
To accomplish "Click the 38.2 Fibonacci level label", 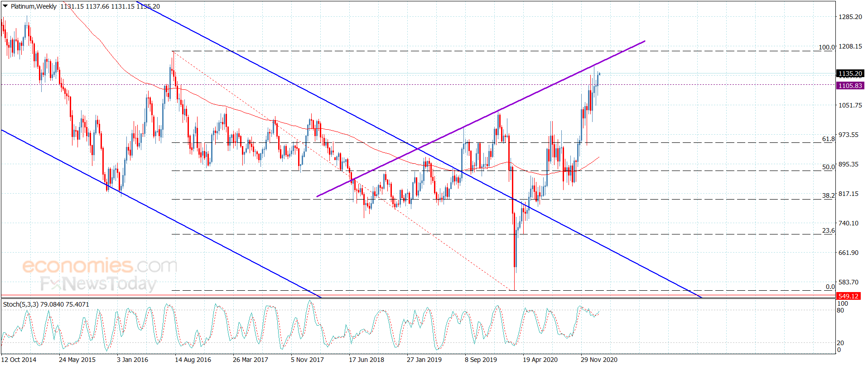I will coord(828,195).
